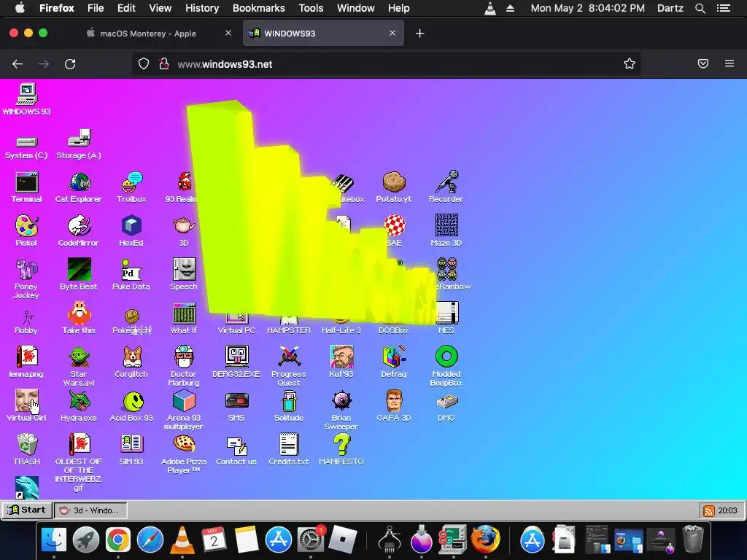Viewport: 747px width, 560px height.
Task: Open Finder from the Dock
Action: coord(54,540)
